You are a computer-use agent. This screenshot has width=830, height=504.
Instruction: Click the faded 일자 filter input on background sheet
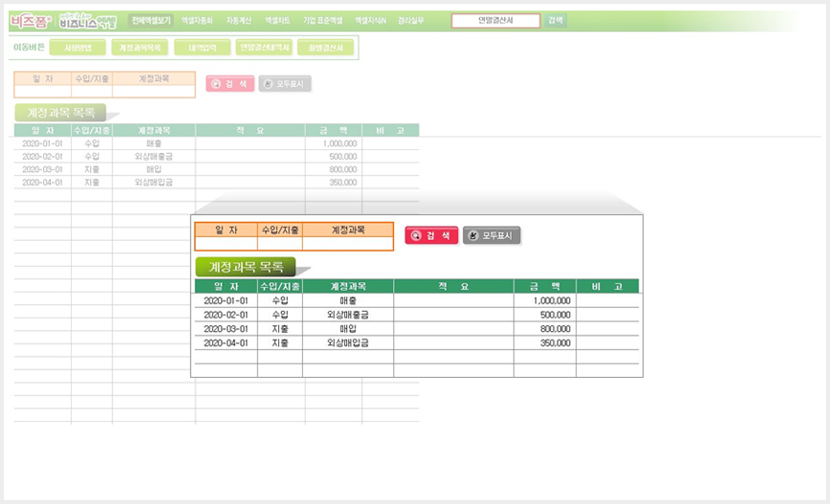[43, 91]
